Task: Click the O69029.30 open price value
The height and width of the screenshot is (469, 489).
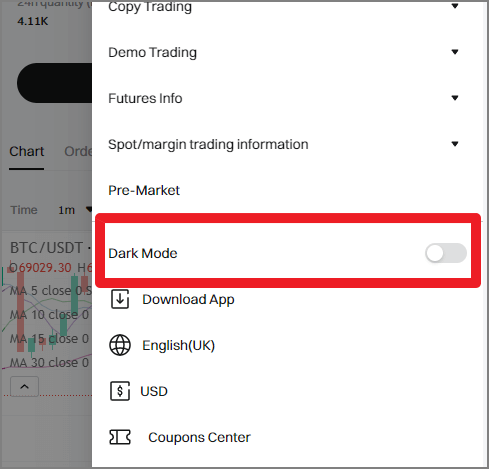Action: coord(40,268)
